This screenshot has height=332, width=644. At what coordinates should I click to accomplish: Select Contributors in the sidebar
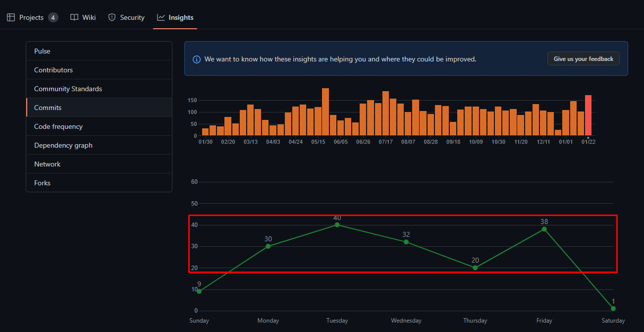pos(54,70)
